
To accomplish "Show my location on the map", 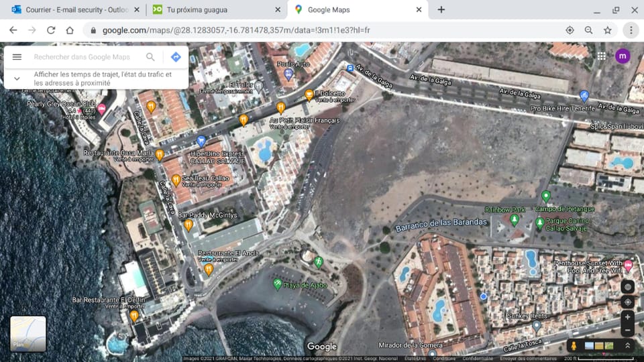I will [x=628, y=302].
